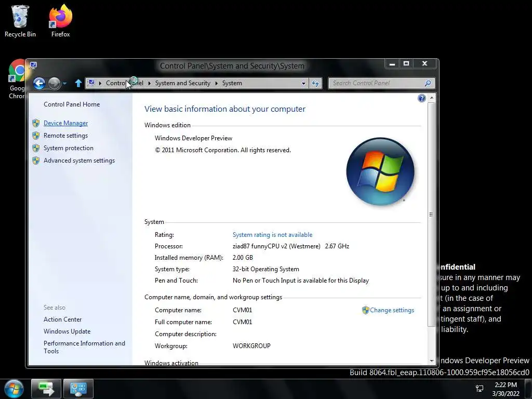This screenshot has width=532, height=399.
Task: Click Change settings for computer name
Action: pyautogui.click(x=392, y=310)
